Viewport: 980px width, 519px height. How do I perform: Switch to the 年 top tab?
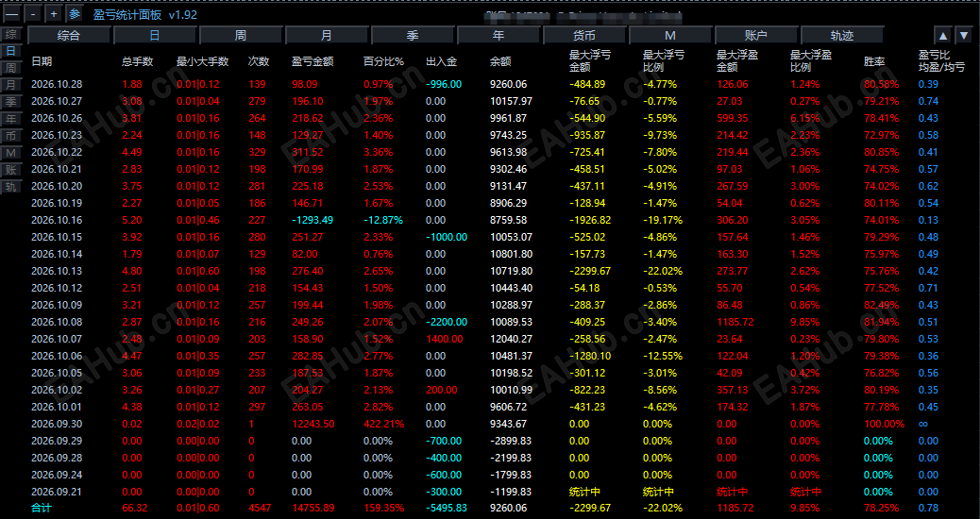point(498,36)
